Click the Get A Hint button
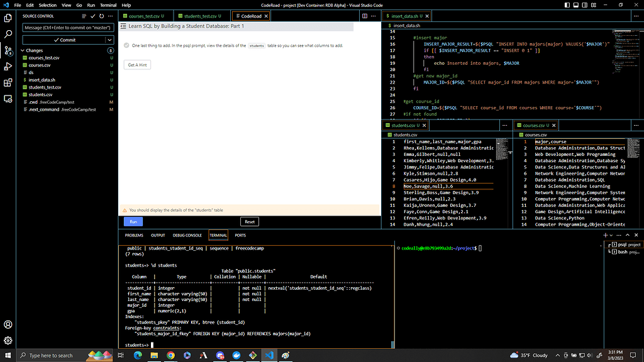 (x=136, y=64)
